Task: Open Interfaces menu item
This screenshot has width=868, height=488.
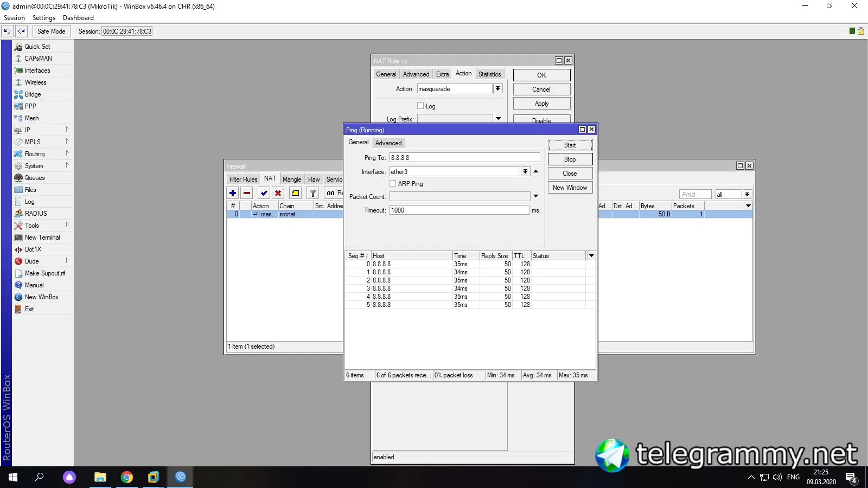Action: 37,70
